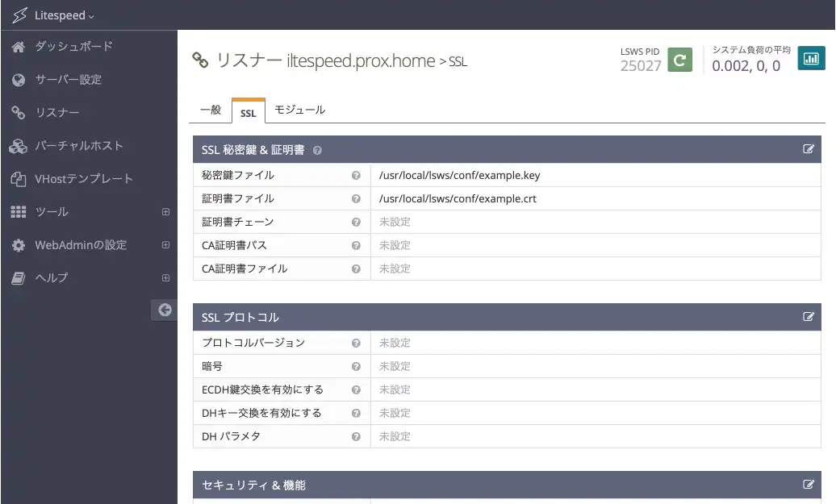Click the green graceful restart button
Screen dimensions: 836x504
pos(679,60)
